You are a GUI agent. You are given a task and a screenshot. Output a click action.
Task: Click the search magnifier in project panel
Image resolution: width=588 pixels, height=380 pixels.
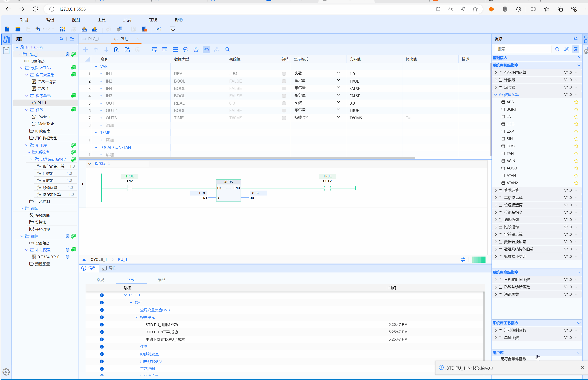click(61, 39)
